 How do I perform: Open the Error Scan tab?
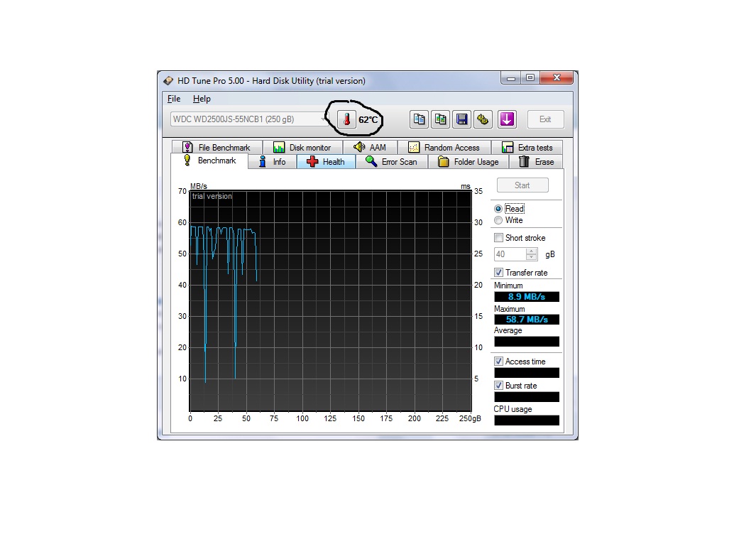[392, 162]
